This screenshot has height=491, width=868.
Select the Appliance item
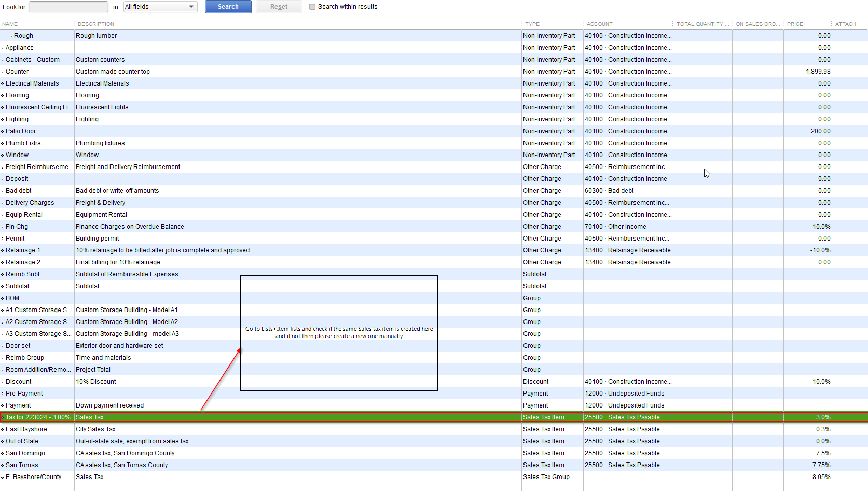tap(19, 48)
